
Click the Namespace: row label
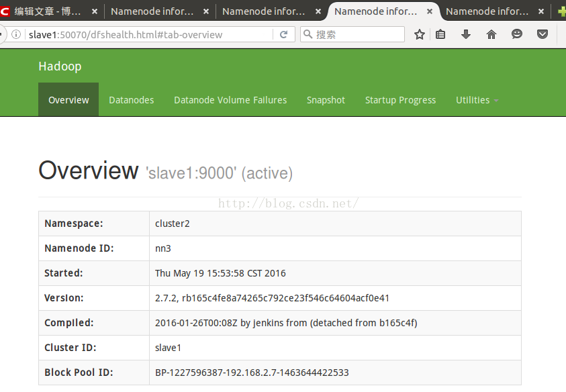click(74, 224)
